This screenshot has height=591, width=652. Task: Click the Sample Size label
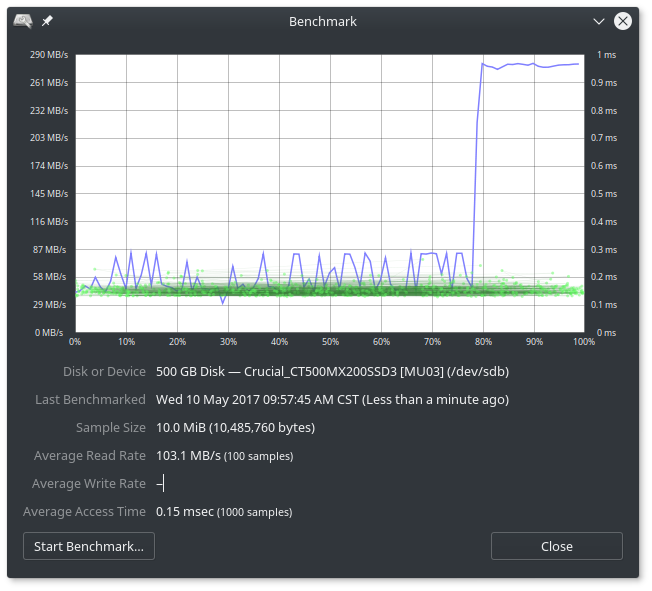111,427
